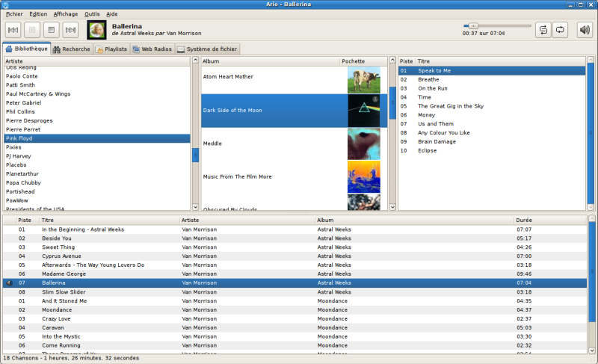Viewport: 598px width, 364px height.
Task: Toggle repeat playback mode
Action: [x=560, y=30]
